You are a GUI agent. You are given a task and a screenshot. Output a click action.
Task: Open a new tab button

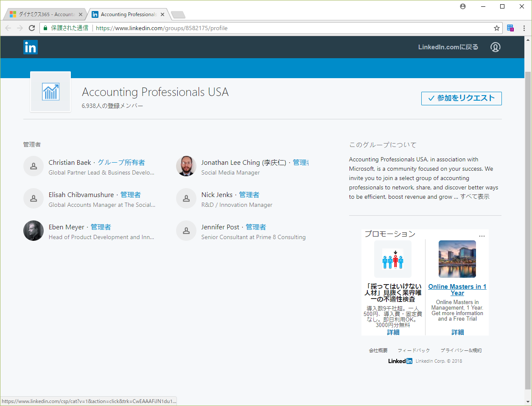click(x=178, y=15)
